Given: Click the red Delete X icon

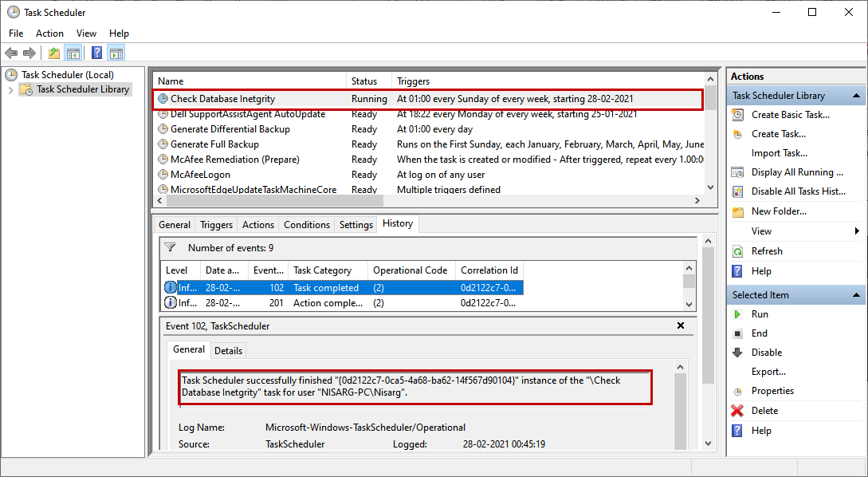Looking at the screenshot, I should pos(737,411).
